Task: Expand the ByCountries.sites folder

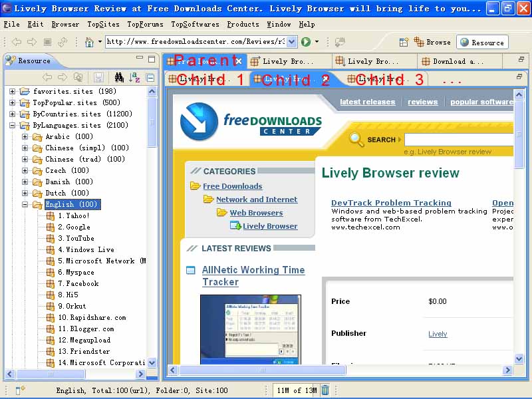Action: [x=12, y=114]
